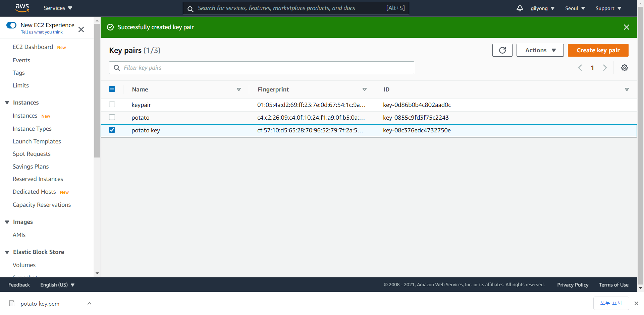Screen dimensions: 644x315
Task: Open Savings Plans in sidebar
Action: tap(31, 167)
